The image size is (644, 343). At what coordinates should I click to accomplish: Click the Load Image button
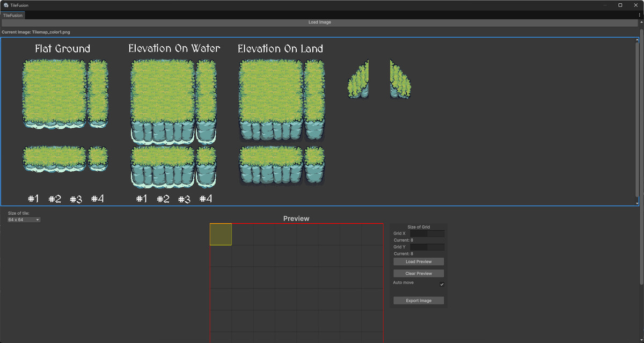(319, 23)
